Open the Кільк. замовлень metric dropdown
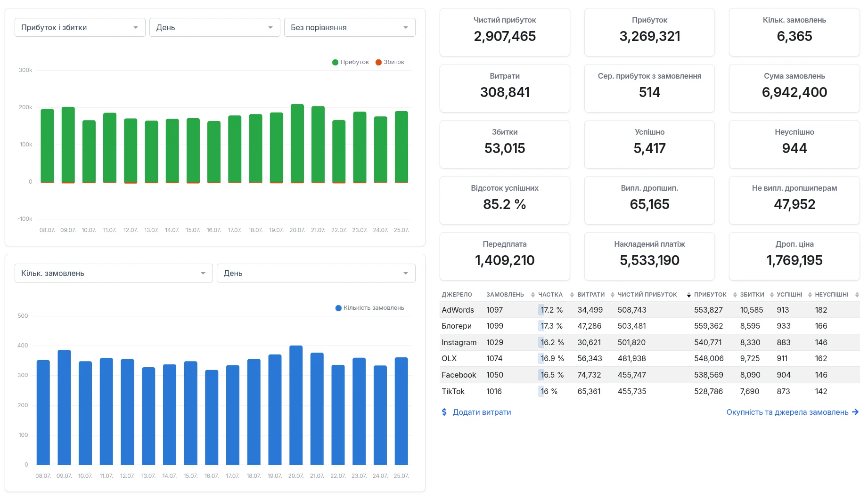Image resolution: width=868 pixels, height=500 pixels. point(114,273)
